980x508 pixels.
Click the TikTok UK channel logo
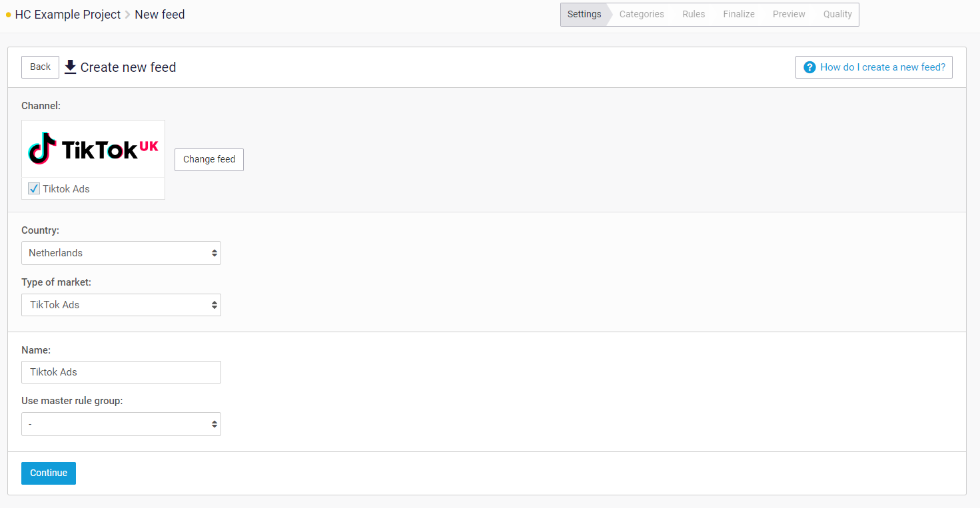[x=93, y=149]
